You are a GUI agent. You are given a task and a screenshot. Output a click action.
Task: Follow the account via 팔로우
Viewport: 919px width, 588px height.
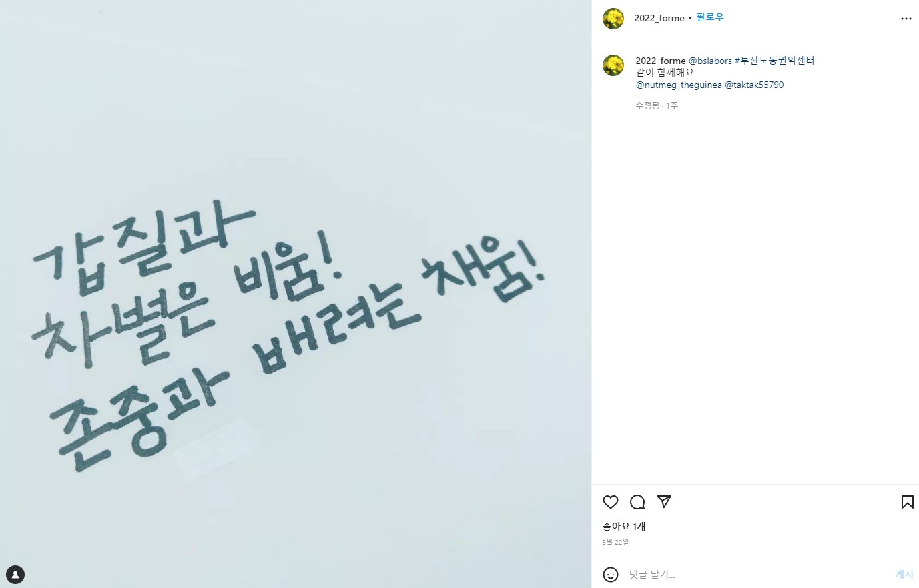tap(710, 18)
